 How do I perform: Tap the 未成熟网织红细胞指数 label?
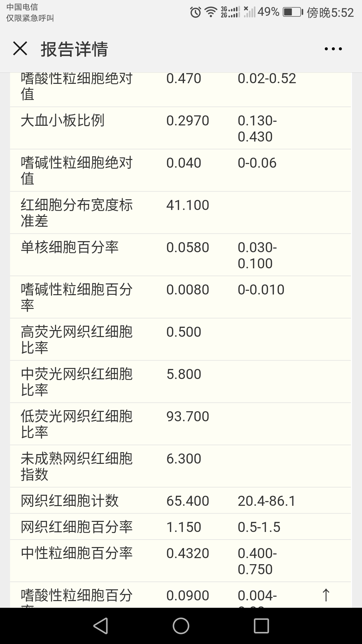point(77,466)
